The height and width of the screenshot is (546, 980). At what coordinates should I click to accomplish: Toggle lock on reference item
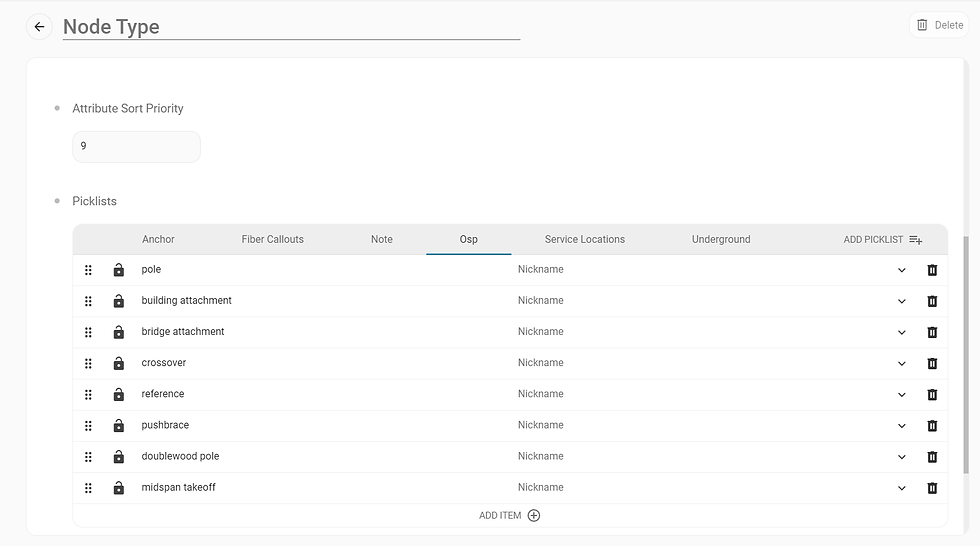pos(119,394)
